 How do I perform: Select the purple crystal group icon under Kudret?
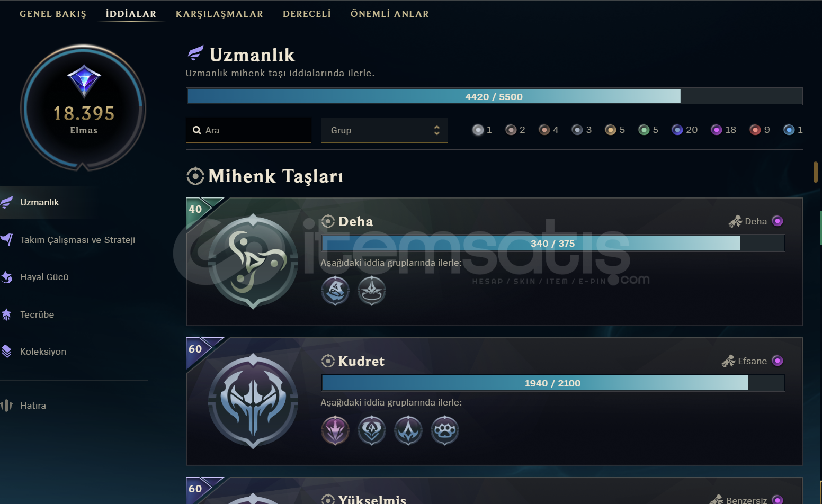pyautogui.click(x=335, y=430)
